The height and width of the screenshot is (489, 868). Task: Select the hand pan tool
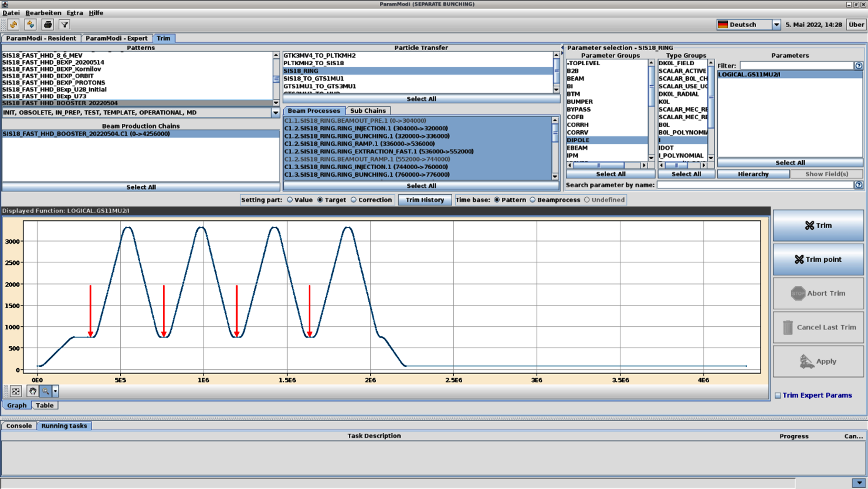33,391
